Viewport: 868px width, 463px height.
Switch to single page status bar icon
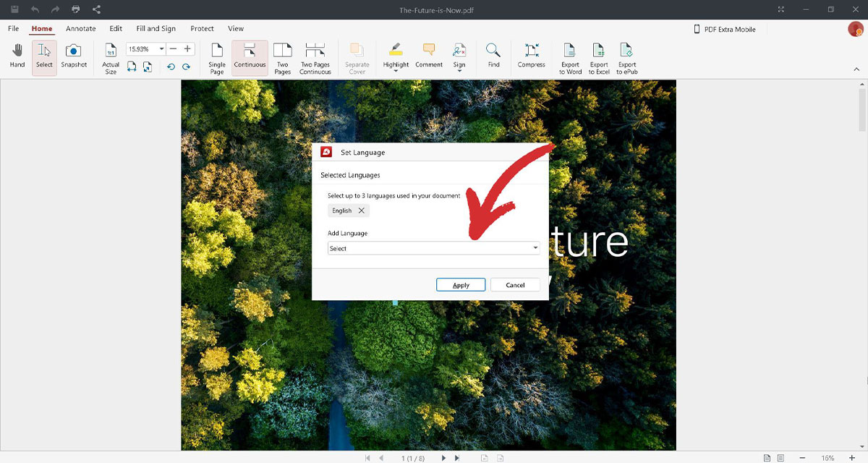[x=767, y=458]
